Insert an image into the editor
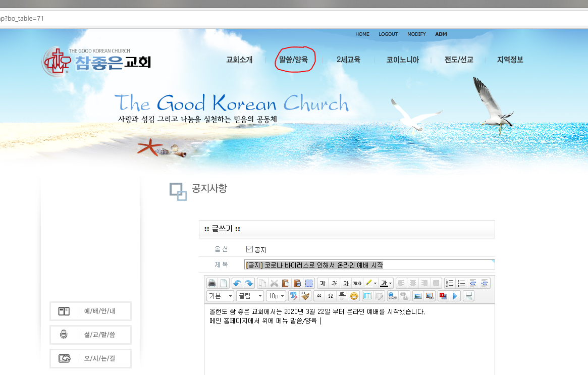 click(417, 296)
